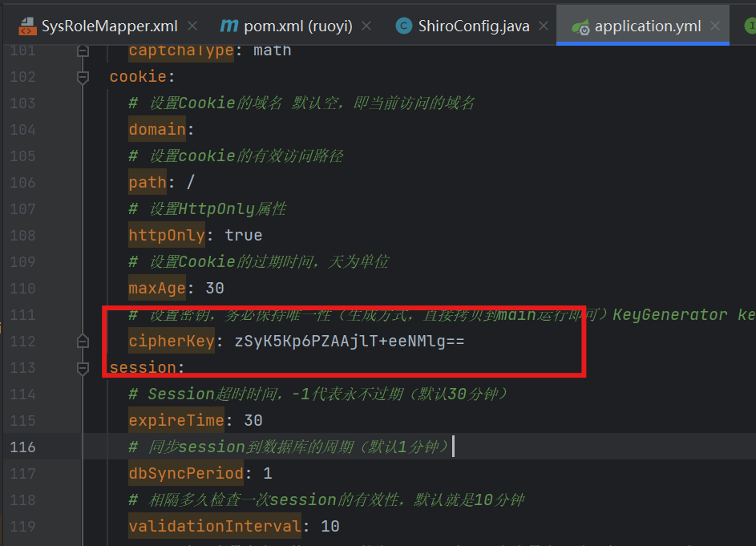This screenshot has height=546, width=756.
Task: Click the comment on line 118 about session validity
Action: [326, 499]
